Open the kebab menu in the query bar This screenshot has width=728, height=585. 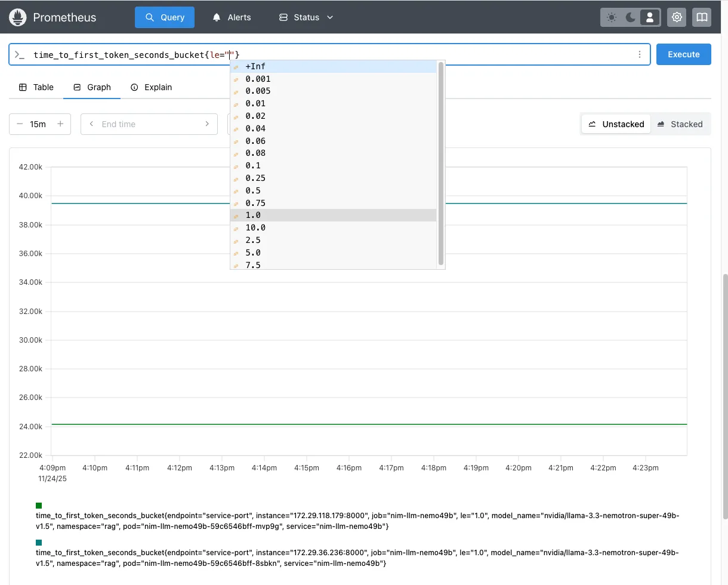[x=639, y=54]
